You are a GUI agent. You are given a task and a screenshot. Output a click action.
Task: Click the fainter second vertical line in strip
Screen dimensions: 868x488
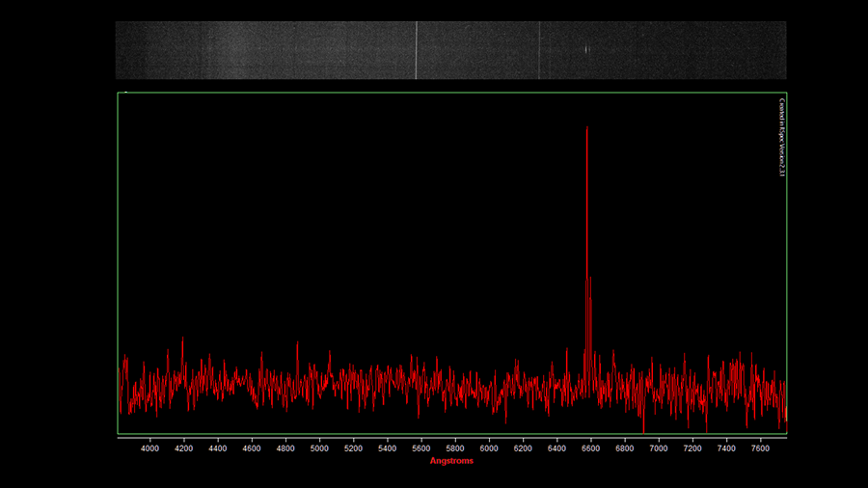[x=539, y=50]
